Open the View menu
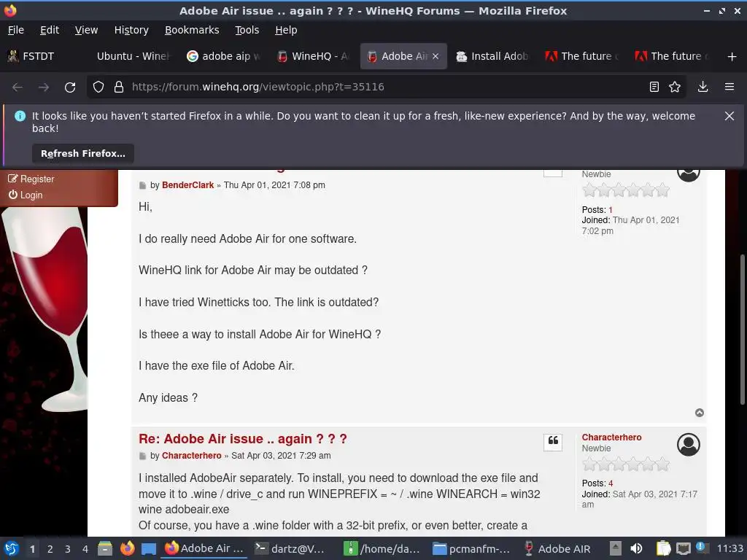 coord(86,30)
